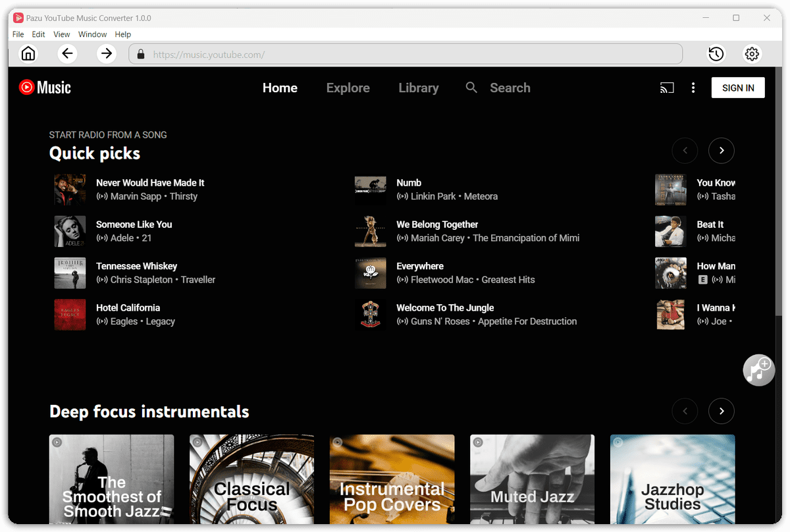Open the Help menu
Viewport: 790px width, 532px height.
123,34
